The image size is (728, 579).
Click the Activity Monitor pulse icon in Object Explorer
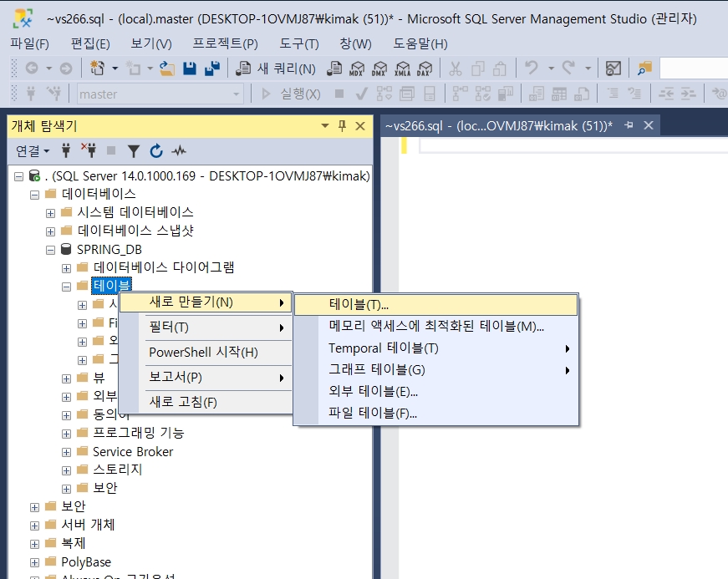pos(179,150)
